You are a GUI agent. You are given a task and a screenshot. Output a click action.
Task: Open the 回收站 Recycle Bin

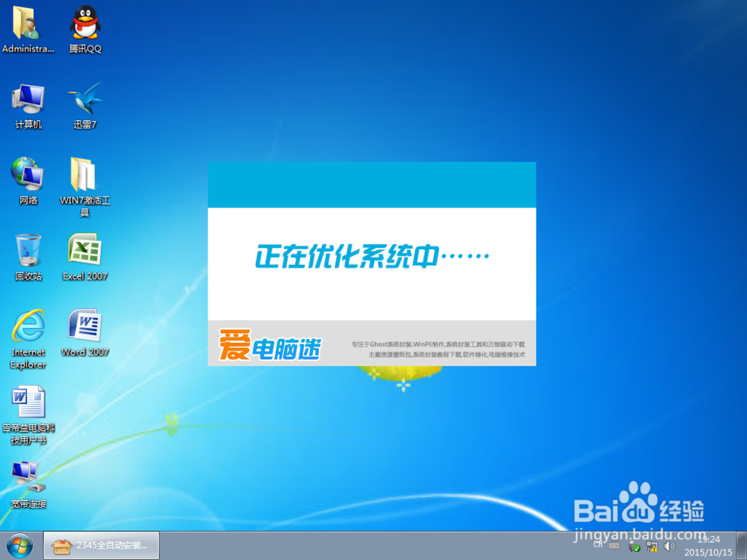pos(28,254)
